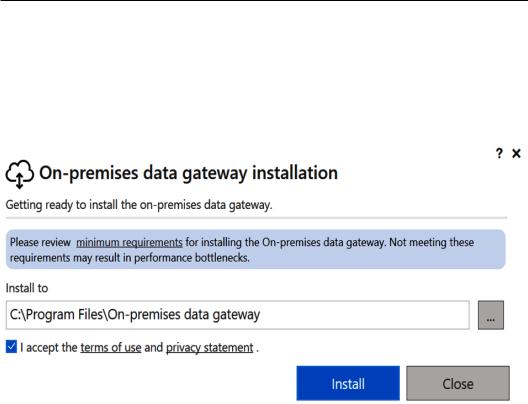Dismiss installer using the X icon

coord(516,154)
